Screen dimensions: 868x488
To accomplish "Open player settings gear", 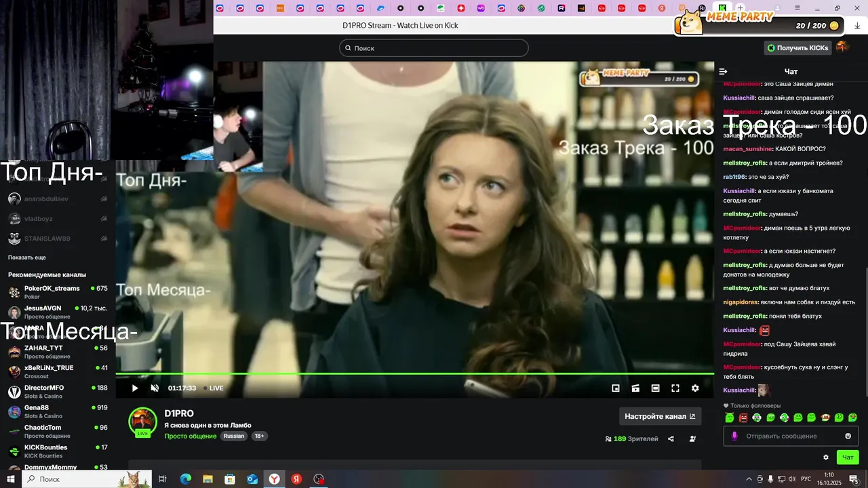I will 695,388.
